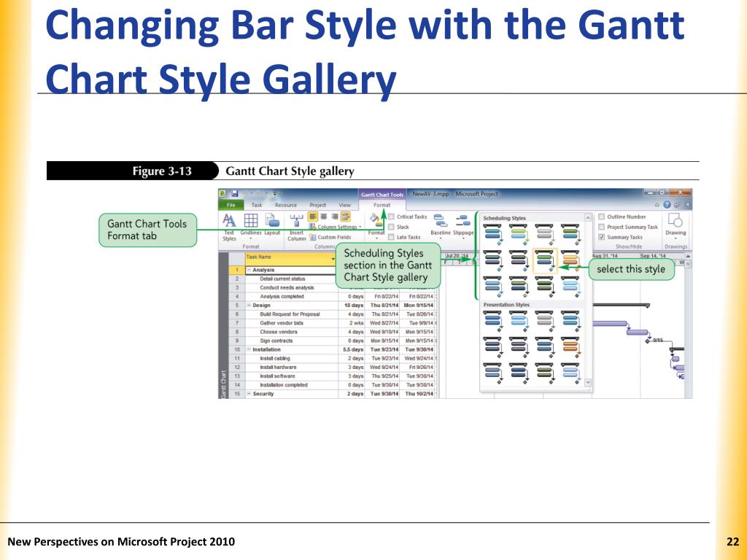Select 'Install software' task
Image resolution: width=747 pixels, height=560 pixels.
click(x=277, y=376)
